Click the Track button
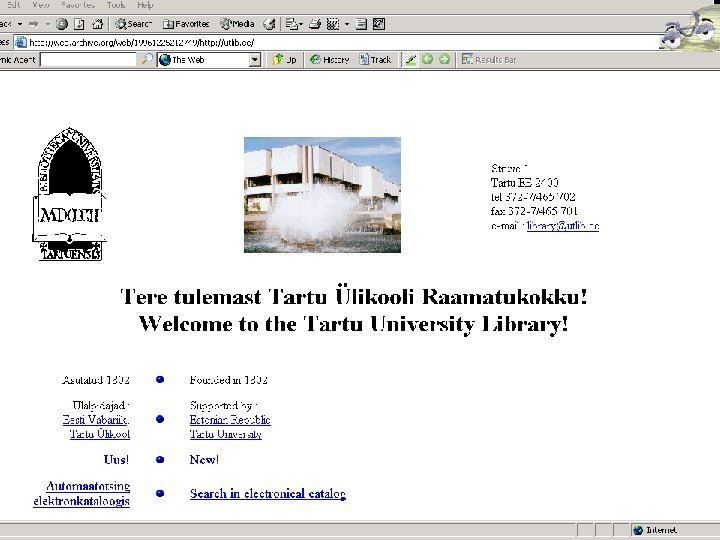This screenshot has width=720, height=540. point(375,60)
